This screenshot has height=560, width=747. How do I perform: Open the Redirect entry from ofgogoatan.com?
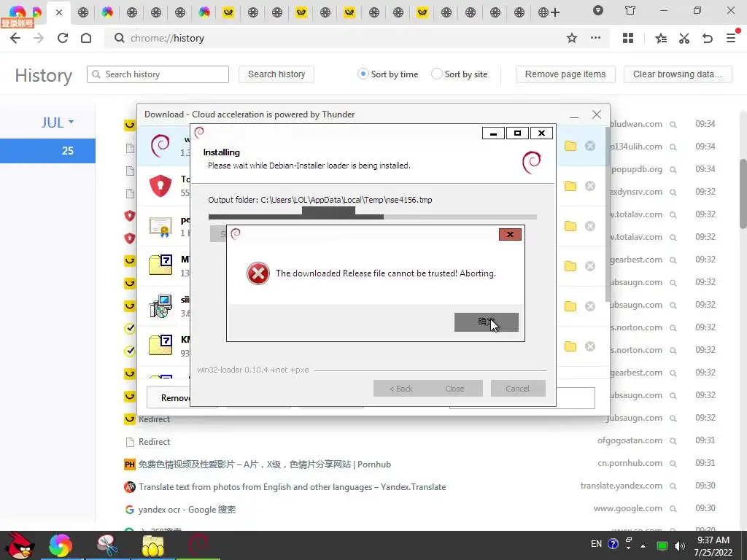(154, 442)
